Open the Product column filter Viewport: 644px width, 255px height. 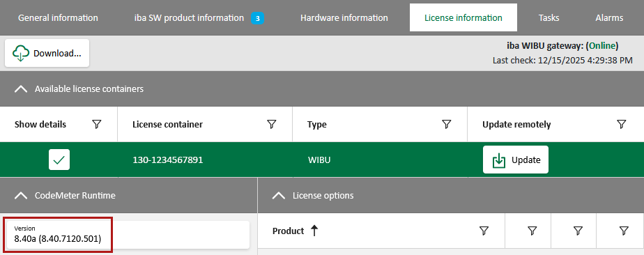(x=484, y=231)
